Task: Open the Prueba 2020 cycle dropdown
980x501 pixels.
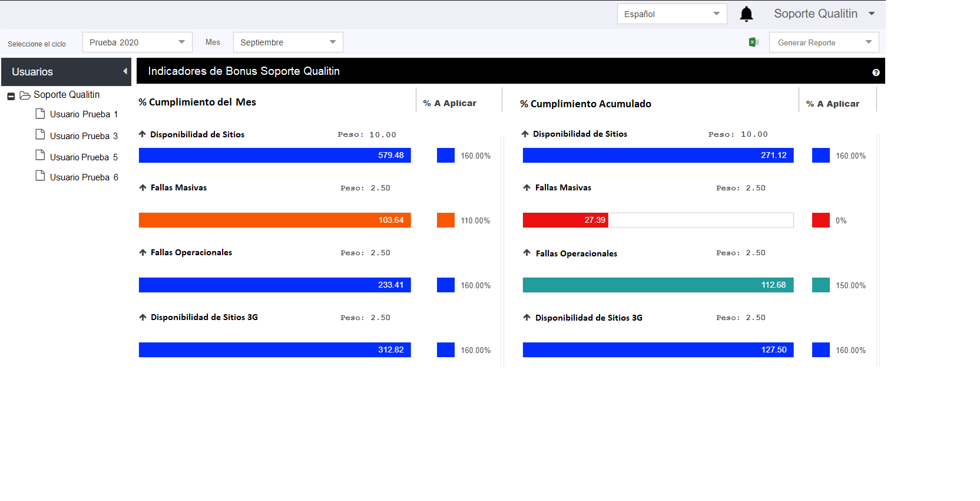Action: pyautogui.click(x=137, y=42)
